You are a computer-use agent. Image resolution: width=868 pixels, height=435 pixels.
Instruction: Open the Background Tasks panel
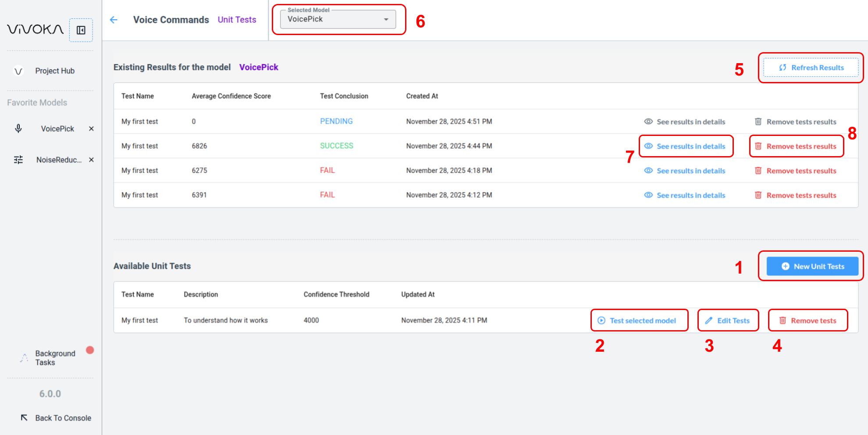point(55,358)
